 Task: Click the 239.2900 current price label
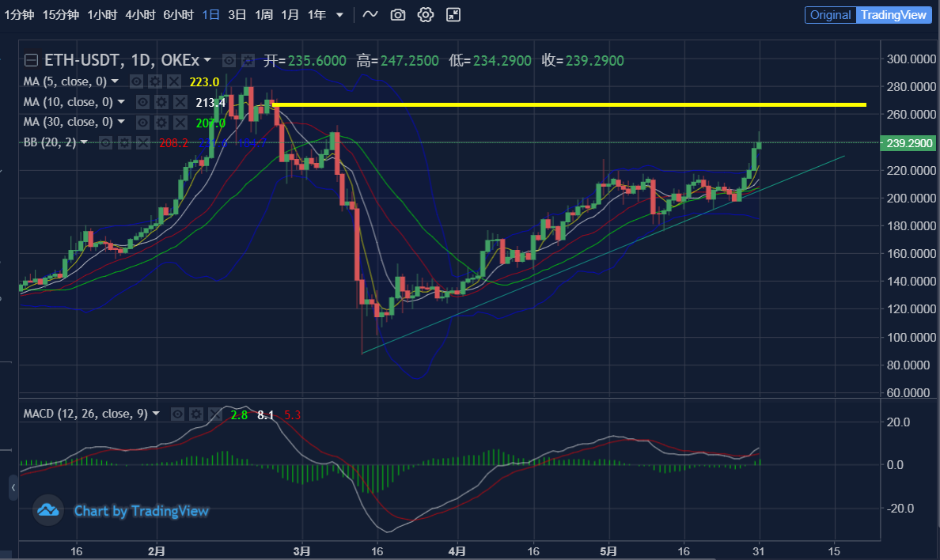click(x=908, y=143)
